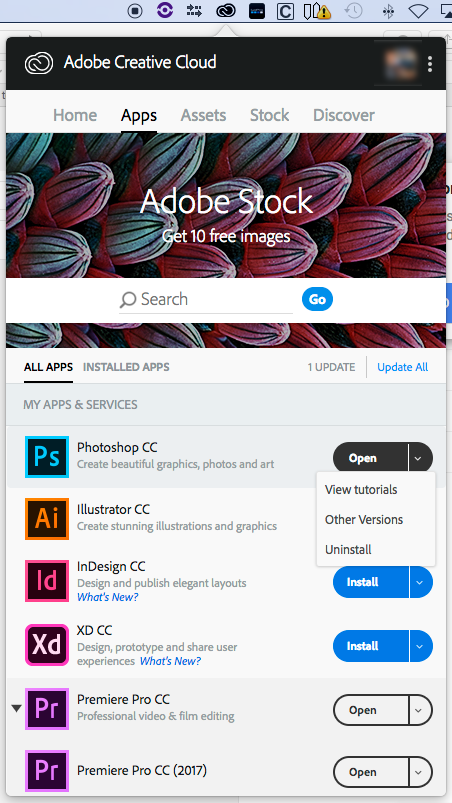
Task: Click the Premiere Pro CC (2017) icon
Action: [x=47, y=771]
